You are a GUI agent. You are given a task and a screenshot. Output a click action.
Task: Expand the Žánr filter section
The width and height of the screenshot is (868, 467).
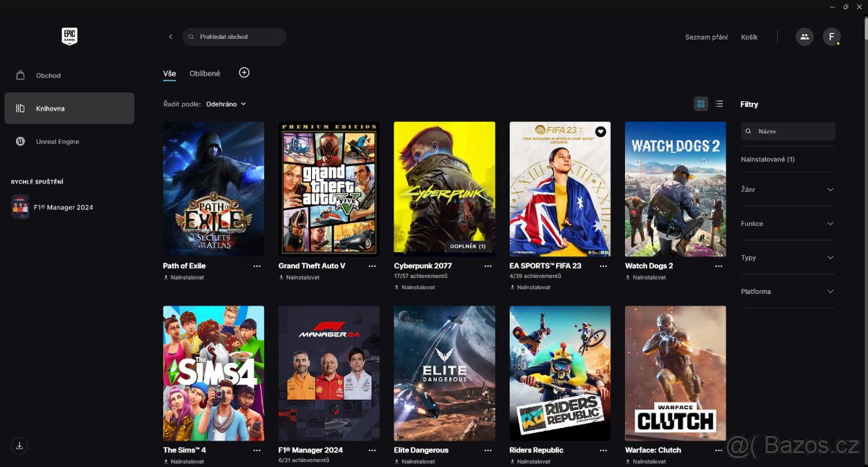click(788, 189)
